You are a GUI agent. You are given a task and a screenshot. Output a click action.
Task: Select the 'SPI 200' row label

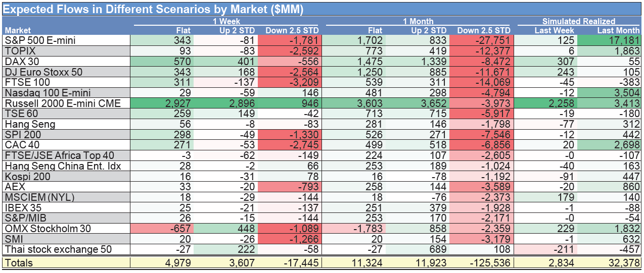(x=23, y=134)
